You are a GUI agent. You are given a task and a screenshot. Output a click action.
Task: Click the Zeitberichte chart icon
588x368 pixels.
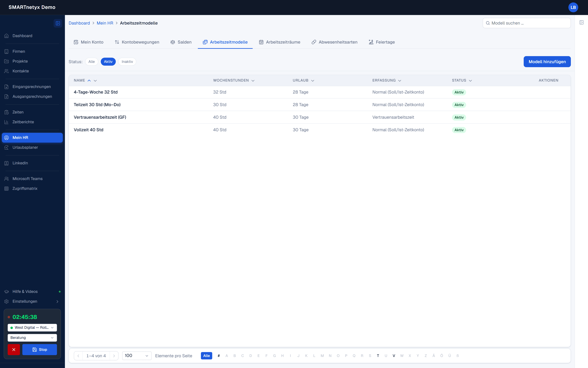click(7, 122)
